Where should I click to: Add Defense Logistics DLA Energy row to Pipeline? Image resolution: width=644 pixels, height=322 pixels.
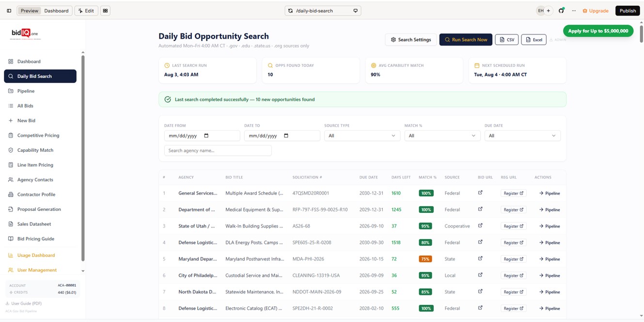tap(550, 242)
